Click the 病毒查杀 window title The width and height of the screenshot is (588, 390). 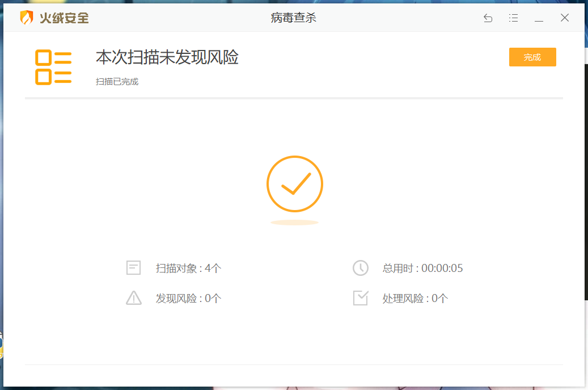coord(294,18)
